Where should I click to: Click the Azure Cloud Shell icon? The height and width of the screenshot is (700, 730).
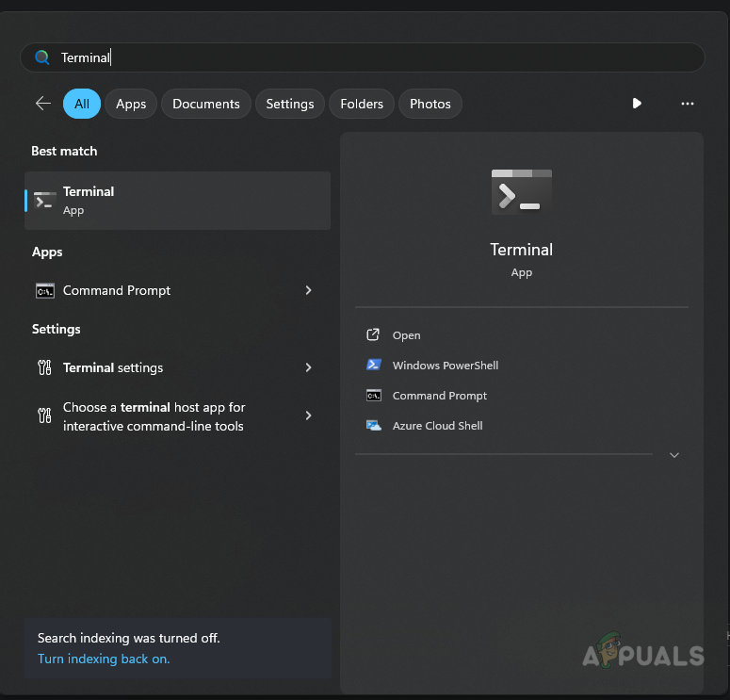click(x=373, y=425)
